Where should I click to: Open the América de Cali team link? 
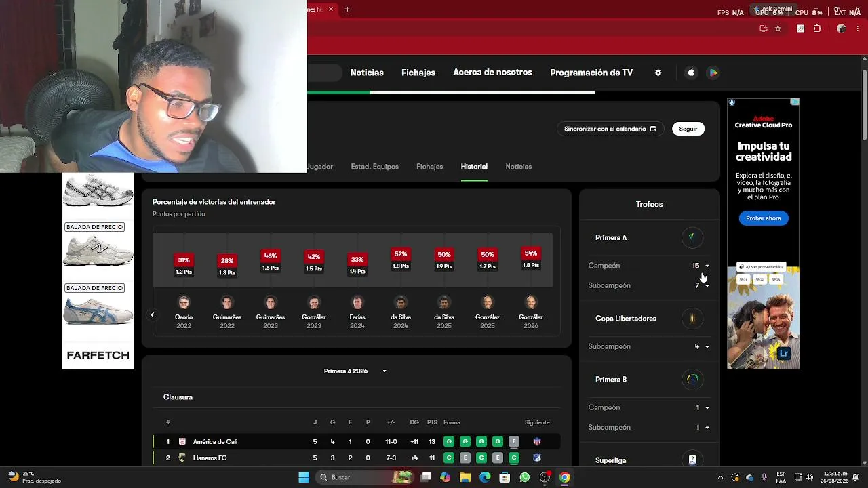click(215, 442)
